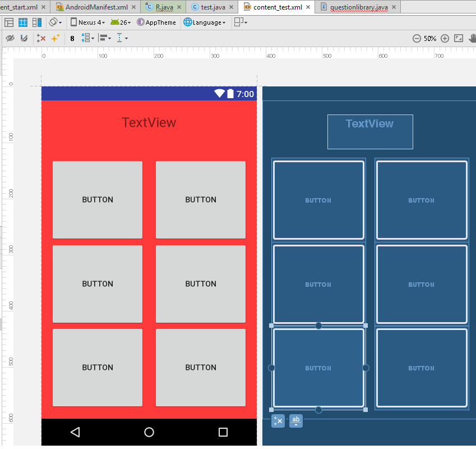The width and height of the screenshot is (476, 449).
Task: Select the Blueprint view mode icon
Action: pyautogui.click(x=23, y=22)
